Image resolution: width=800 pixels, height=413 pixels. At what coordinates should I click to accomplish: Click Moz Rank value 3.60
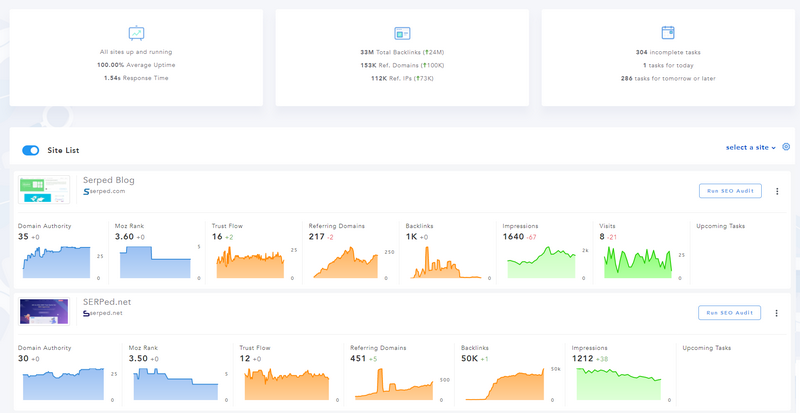pyautogui.click(x=124, y=237)
